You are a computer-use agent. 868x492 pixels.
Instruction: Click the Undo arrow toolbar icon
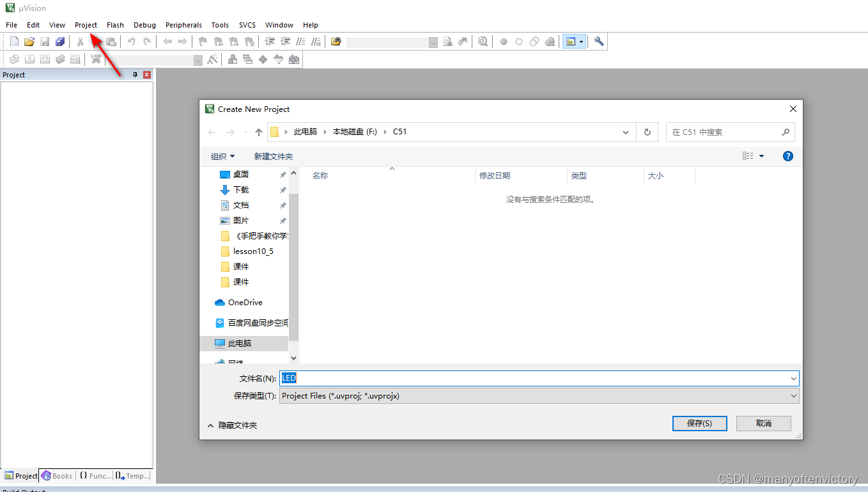click(x=132, y=42)
